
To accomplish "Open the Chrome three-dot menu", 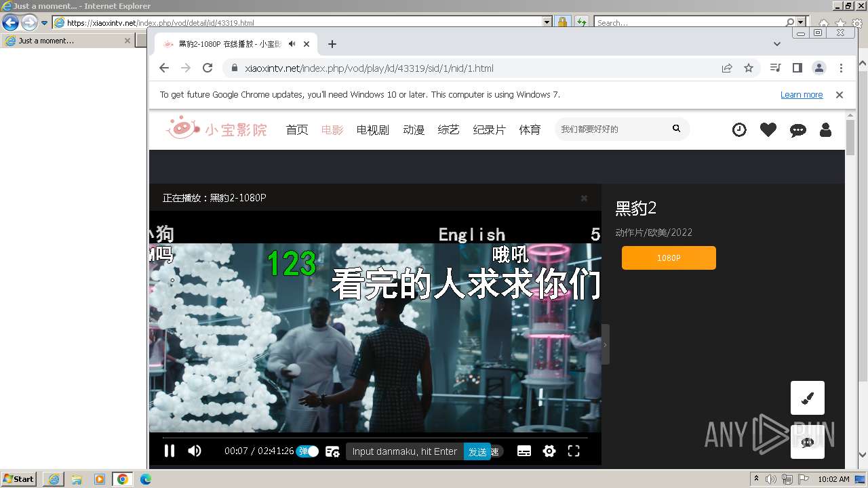I will coord(841,68).
